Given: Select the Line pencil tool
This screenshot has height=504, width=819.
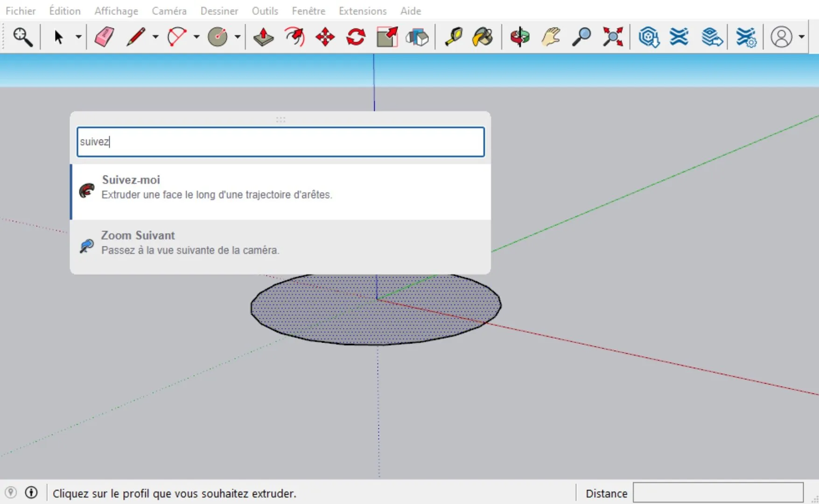Looking at the screenshot, I should [x=136, y=37].
